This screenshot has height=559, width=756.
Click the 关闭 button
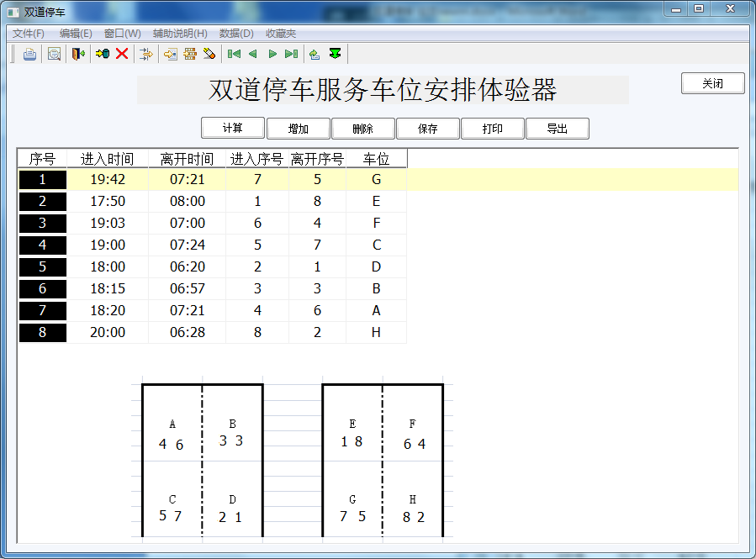pyautogui.click(x=712, y=83)
